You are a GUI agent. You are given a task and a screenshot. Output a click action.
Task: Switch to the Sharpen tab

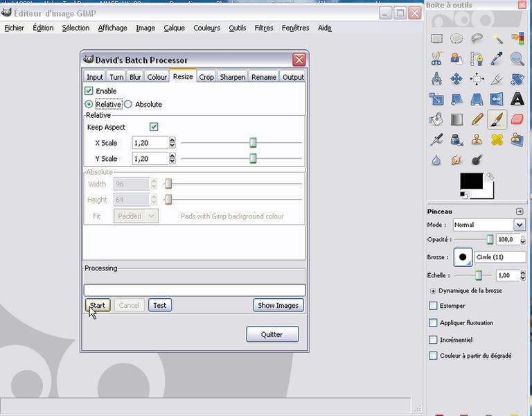click(233, 77)
